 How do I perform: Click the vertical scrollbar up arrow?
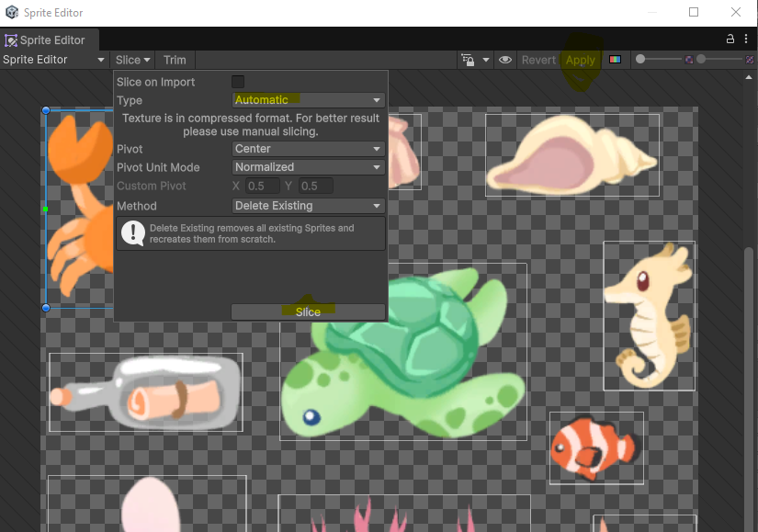[x=749, y=77]
